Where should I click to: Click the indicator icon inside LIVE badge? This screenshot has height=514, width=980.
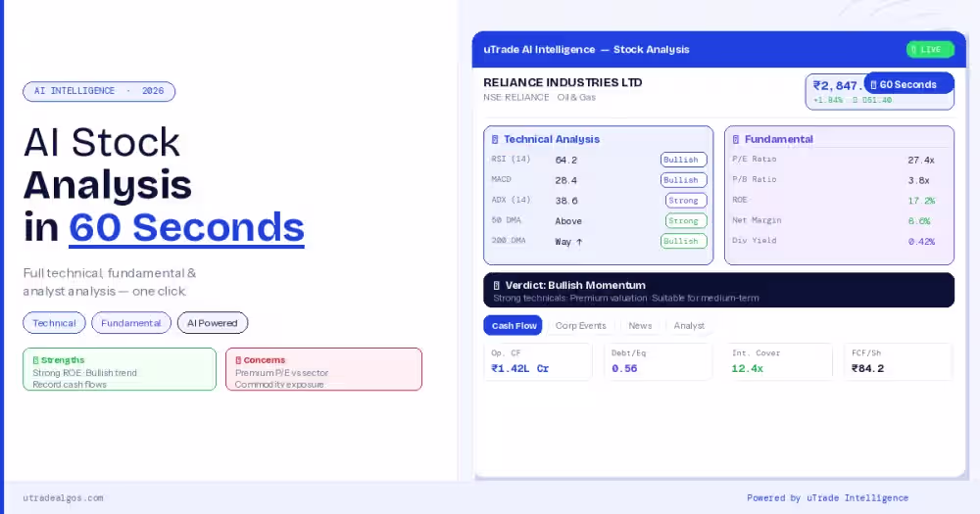click(913, 49)
